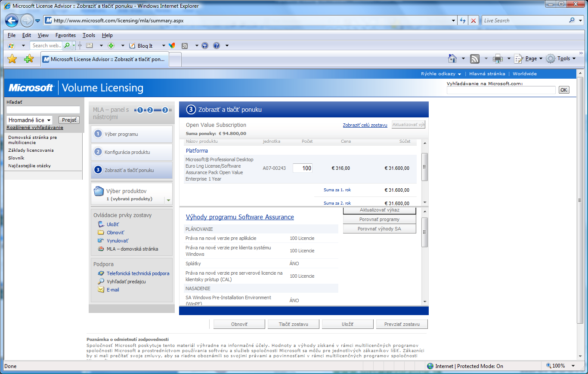
Task: Open the Favorites menu
Action: click(65, 35)
